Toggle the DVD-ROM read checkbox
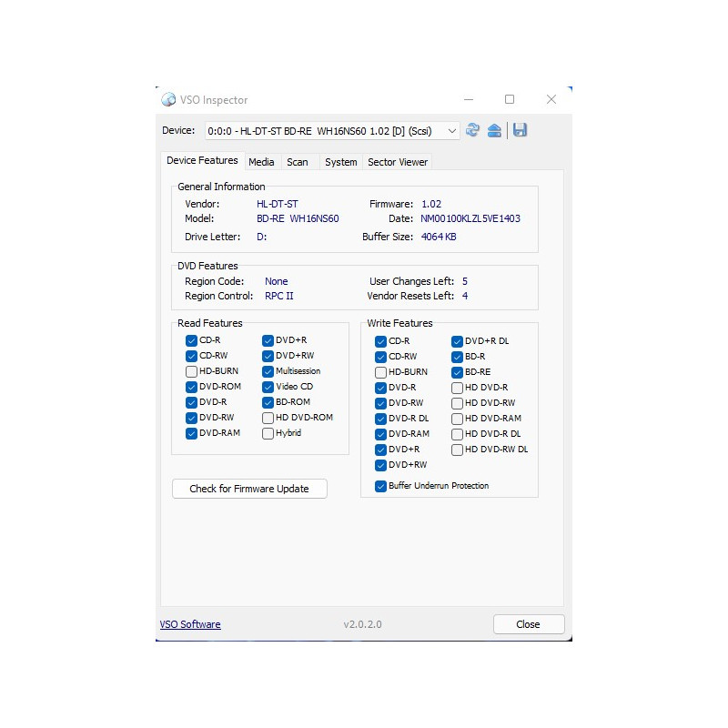Viewport: 728px width, 728px height. 191,387
